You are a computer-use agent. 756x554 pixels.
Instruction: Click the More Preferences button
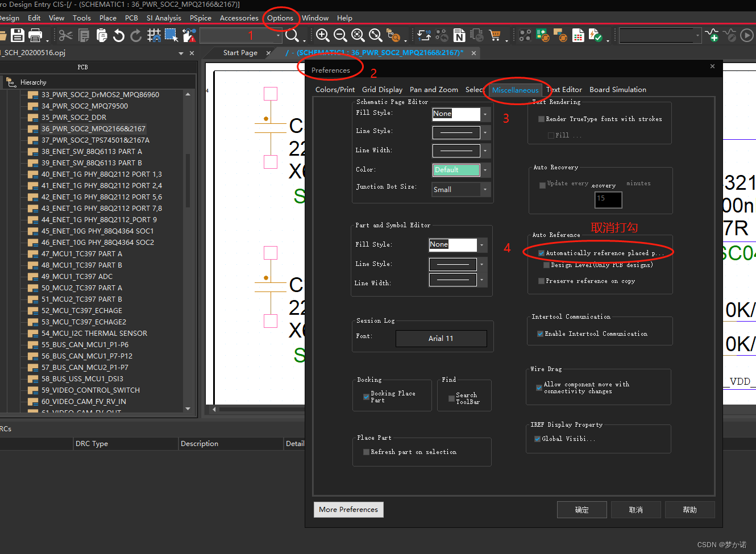point(348,510)
